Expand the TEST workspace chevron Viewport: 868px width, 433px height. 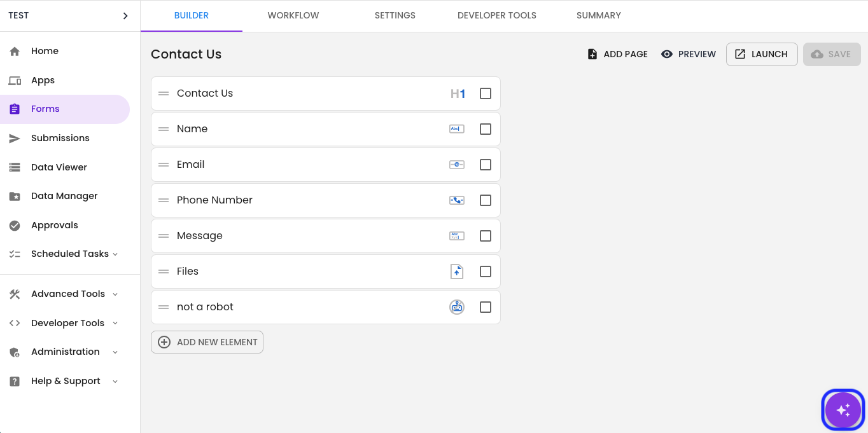[125, 16]
